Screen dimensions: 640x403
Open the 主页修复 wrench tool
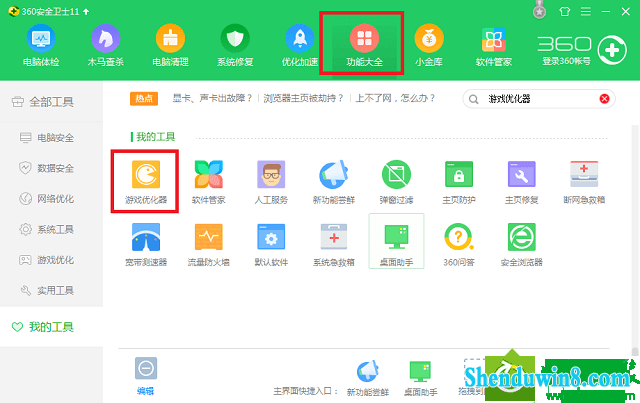click(x=521, y=182)
